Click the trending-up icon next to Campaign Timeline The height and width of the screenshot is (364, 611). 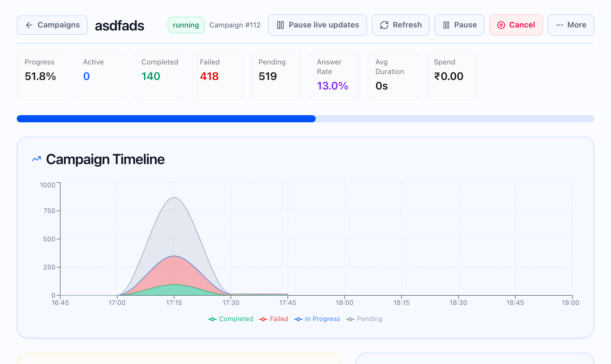pyautogui.click(x=36, y=159)
